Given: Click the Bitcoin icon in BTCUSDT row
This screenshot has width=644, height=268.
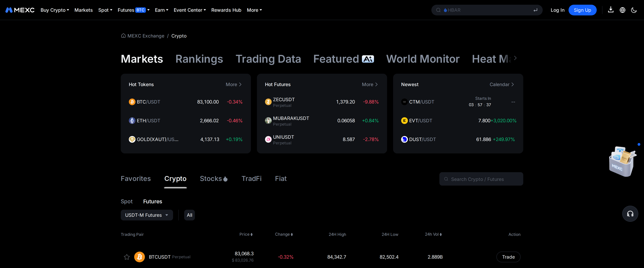Looking at the screenshot, I should [x=140, y=257].
